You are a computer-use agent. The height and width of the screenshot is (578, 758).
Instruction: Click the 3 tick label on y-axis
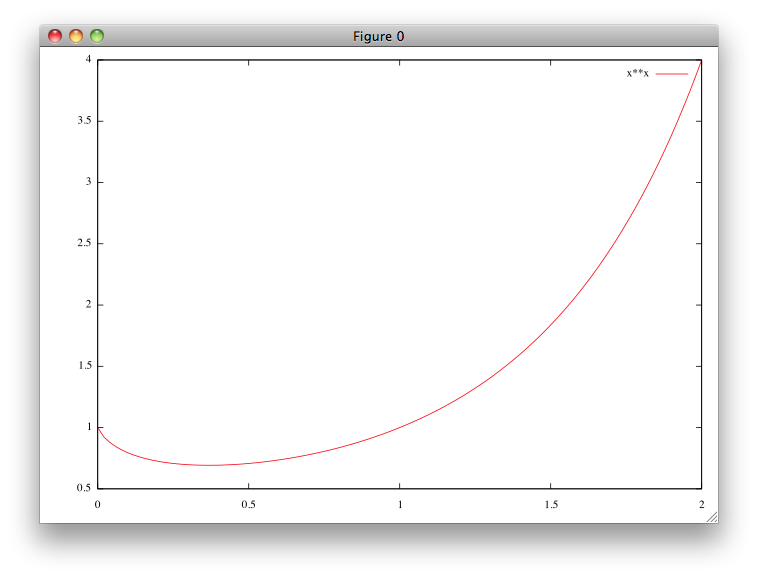pyautogui.click(x=87, y=182)
